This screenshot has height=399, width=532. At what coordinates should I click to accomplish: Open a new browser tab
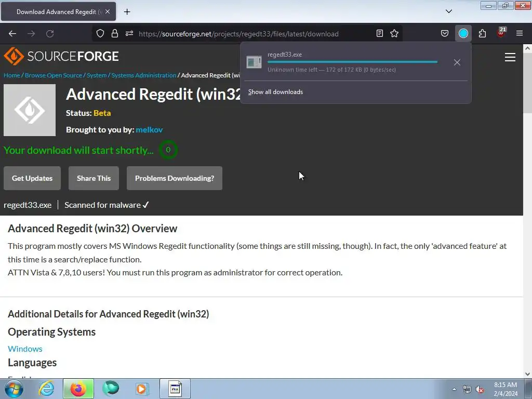click(127, 12)
